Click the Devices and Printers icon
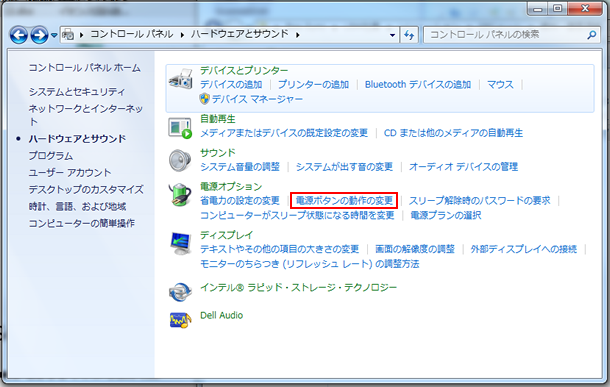The width and height of the screenshot is (610, 387). [181, 79]
